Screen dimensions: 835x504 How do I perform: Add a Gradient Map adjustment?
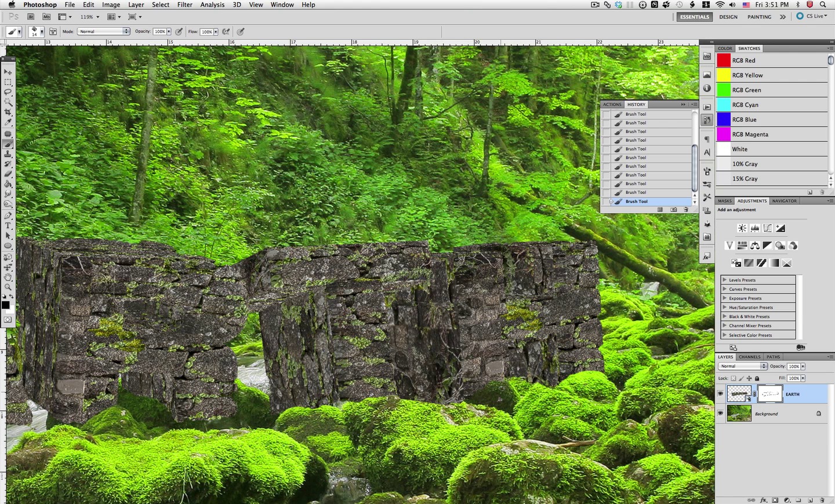pyautogui.click(x=774, y=263)
